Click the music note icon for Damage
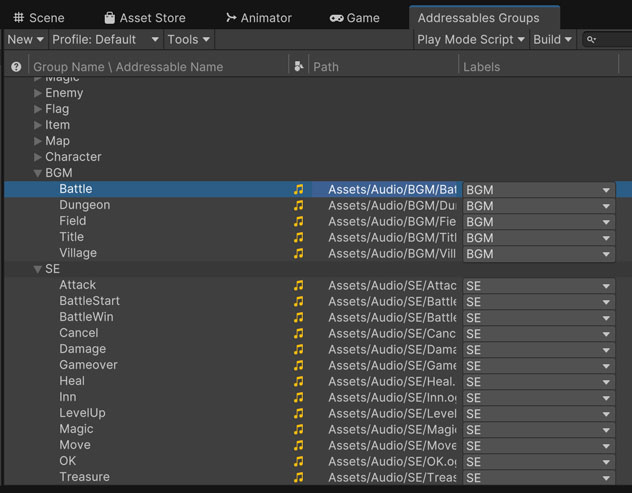632x493 pixels. (299, 349)
